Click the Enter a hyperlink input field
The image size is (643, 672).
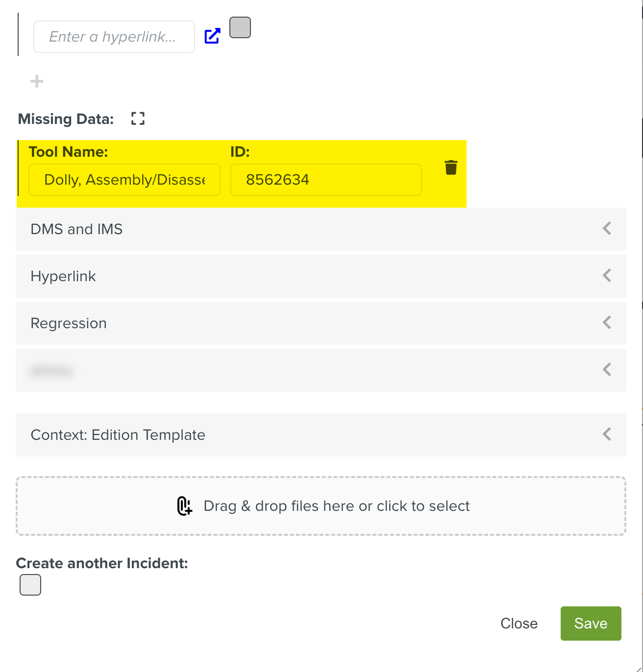[114, 37]
